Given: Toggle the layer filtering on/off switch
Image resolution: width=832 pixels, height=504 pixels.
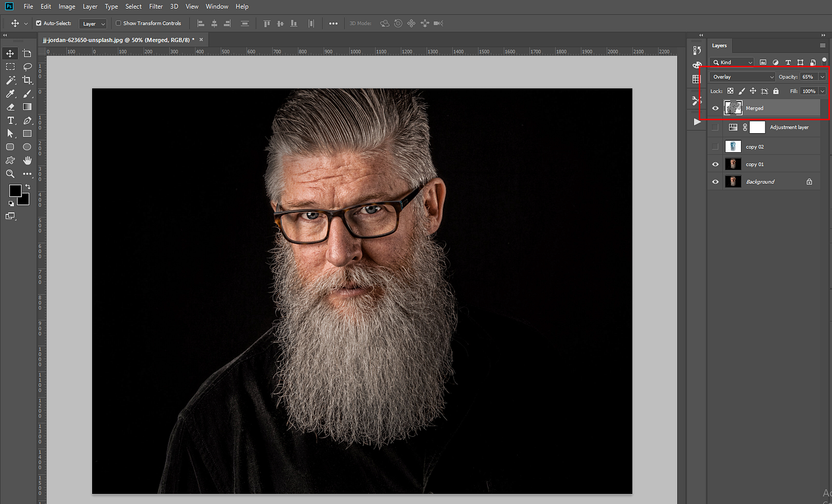Looking at the screenshot, I should (824, 60).
